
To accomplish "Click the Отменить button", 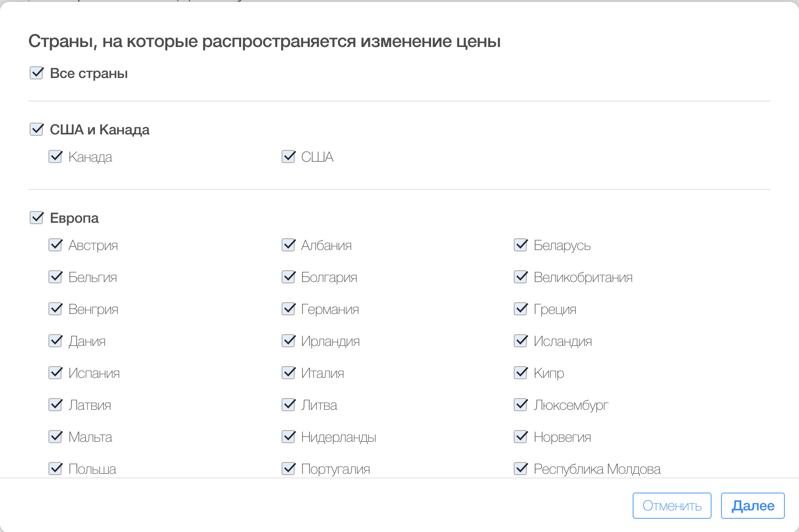I will 672,505.
